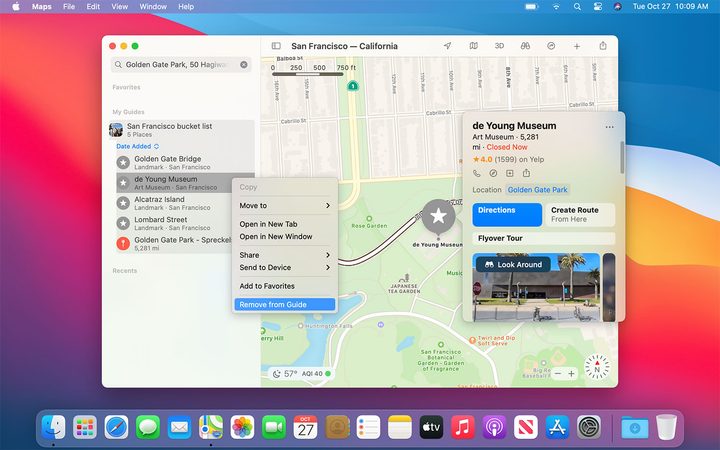Image resolution: width=720 pixels, height=450 pixels.
Task: Click the current location arrow icon
Action: [x=447, y=46]
